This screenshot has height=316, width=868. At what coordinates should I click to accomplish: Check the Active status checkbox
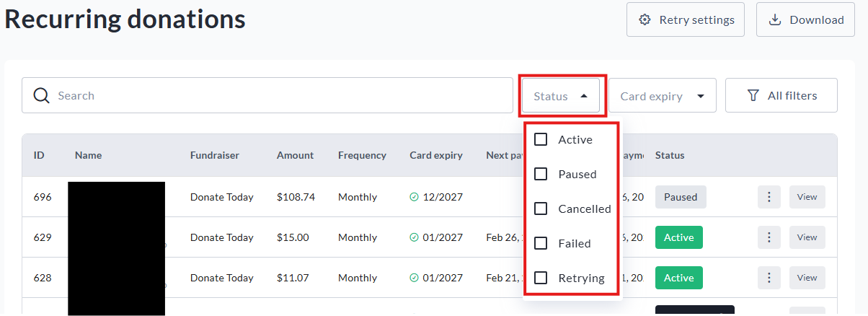(x=541, y=139)
